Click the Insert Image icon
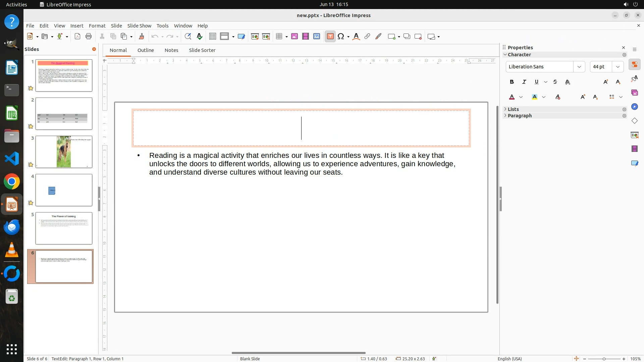This screenshot has height=362, width=644. 294,37
